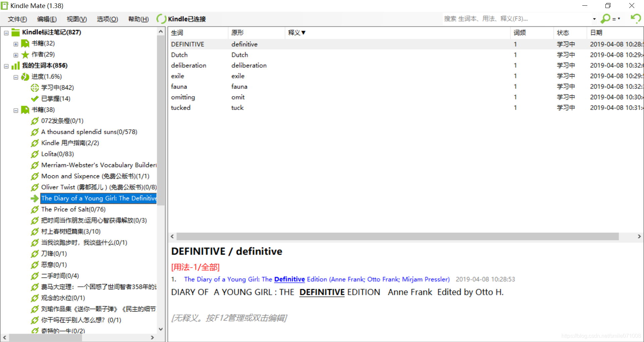
Task: Open The Diary of a Young Girl source link
Action: [x=317, y=279]
